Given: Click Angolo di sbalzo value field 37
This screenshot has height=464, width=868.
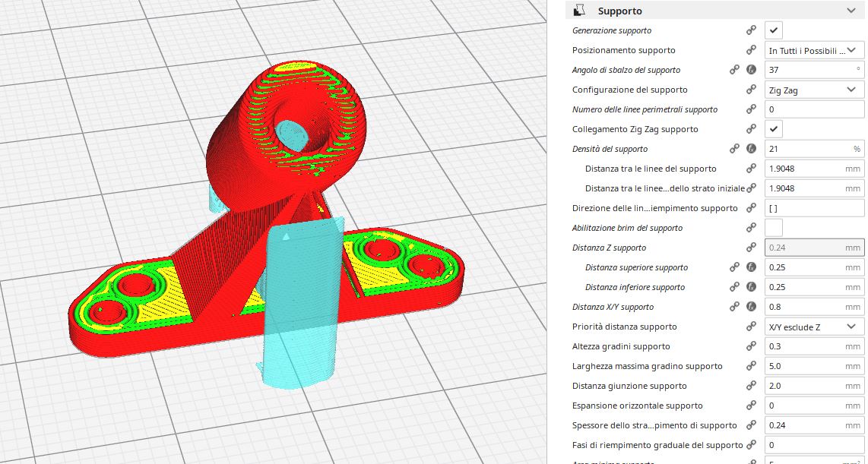Looking at the screenshot, I should pyautogui.click(x=814, y=70).
